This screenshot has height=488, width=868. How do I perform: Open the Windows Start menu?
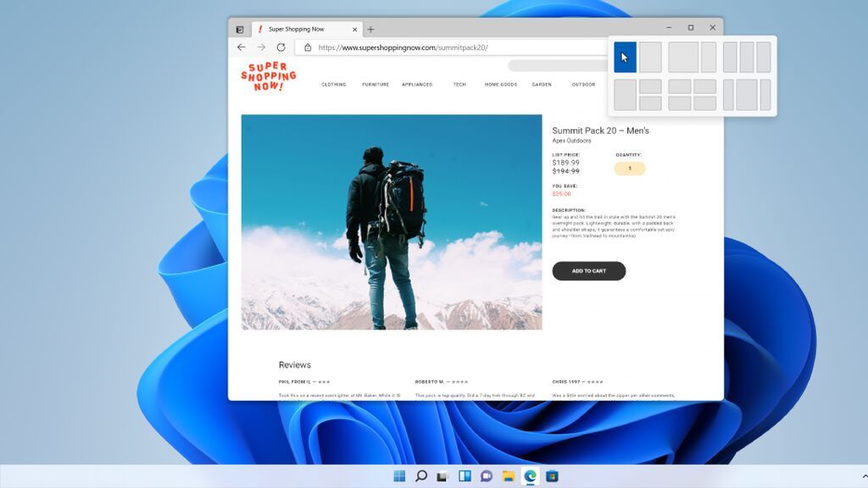pyautogui.click(x=399, y=476)
